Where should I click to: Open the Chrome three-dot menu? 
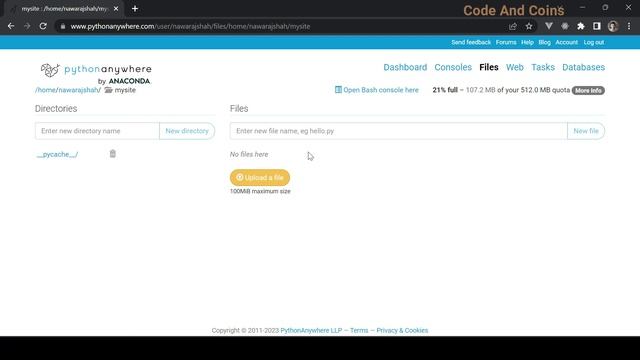tap(629, 26)
